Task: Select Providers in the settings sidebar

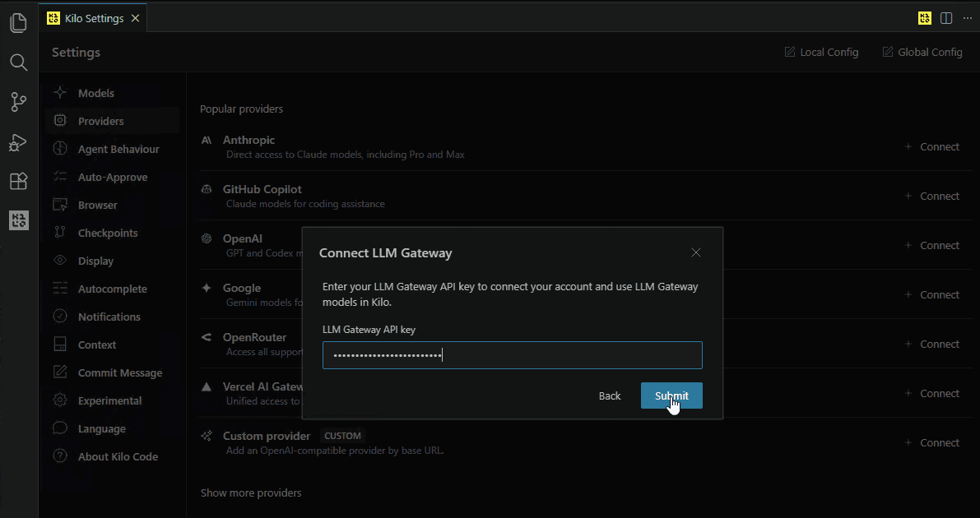Action: [112, 121]
